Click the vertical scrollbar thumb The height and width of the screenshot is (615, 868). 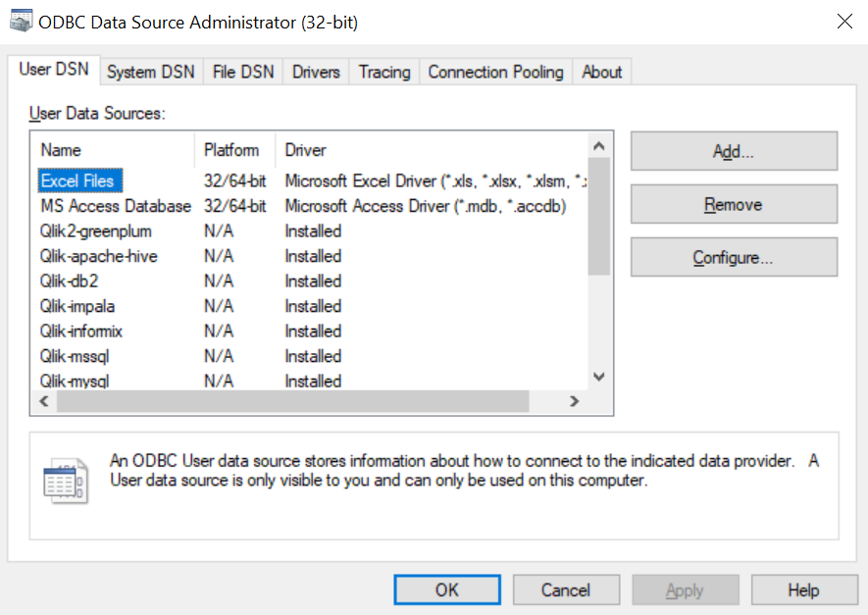[x=599, y=217]
